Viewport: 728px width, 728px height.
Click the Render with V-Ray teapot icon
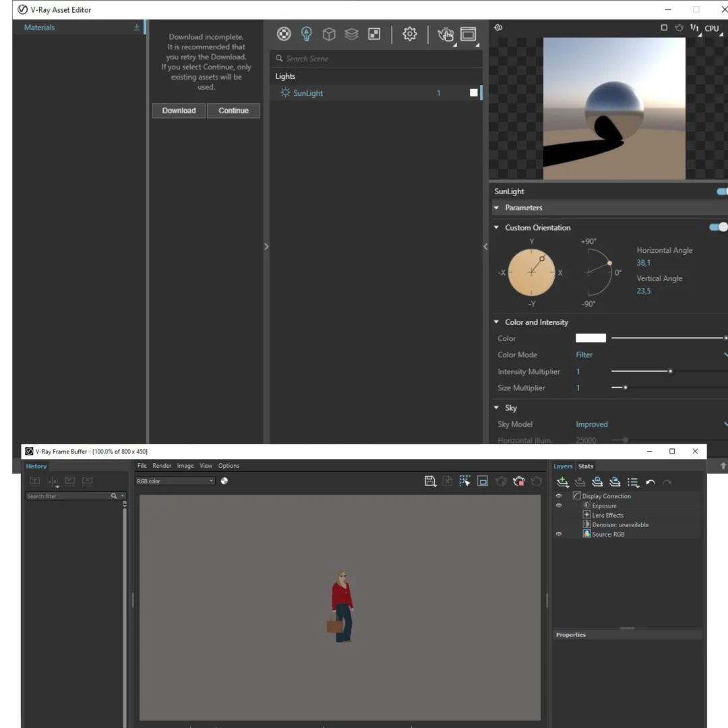click(x=445, y=35)
